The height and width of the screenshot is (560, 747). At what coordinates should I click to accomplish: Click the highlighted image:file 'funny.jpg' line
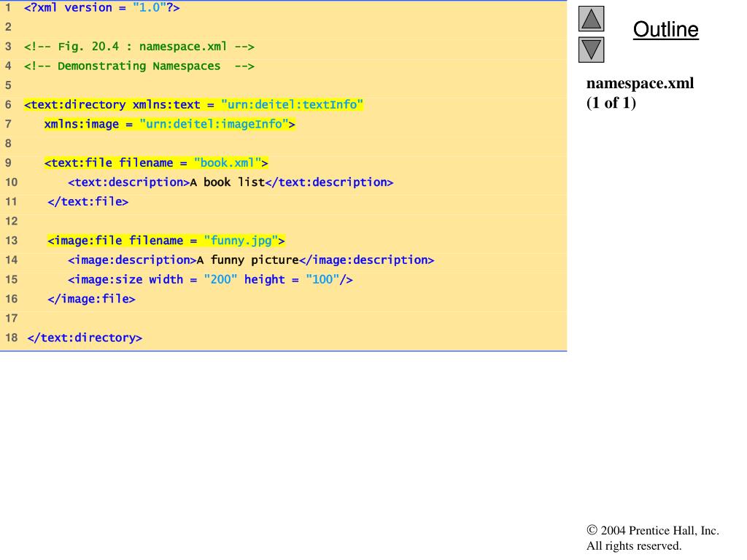click(166, 241)
